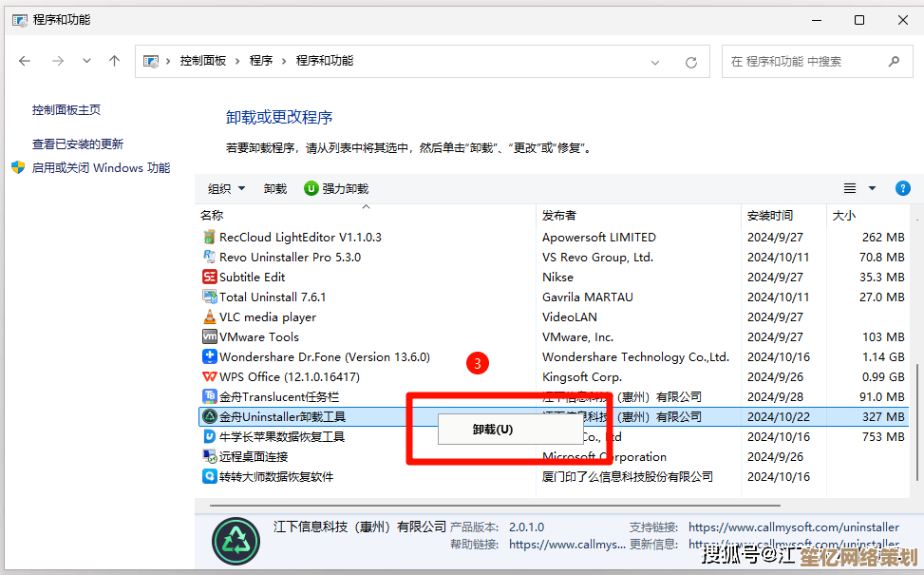Viewport: 924px width, 575px height.
Task: Click the VLC media player cone icon
Action: click(x=209, y=317)
